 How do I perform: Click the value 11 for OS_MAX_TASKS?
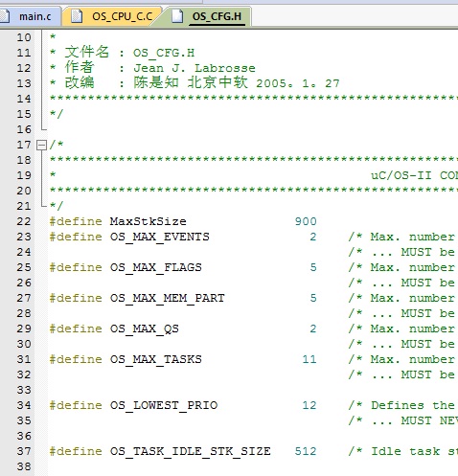(309, 359)
